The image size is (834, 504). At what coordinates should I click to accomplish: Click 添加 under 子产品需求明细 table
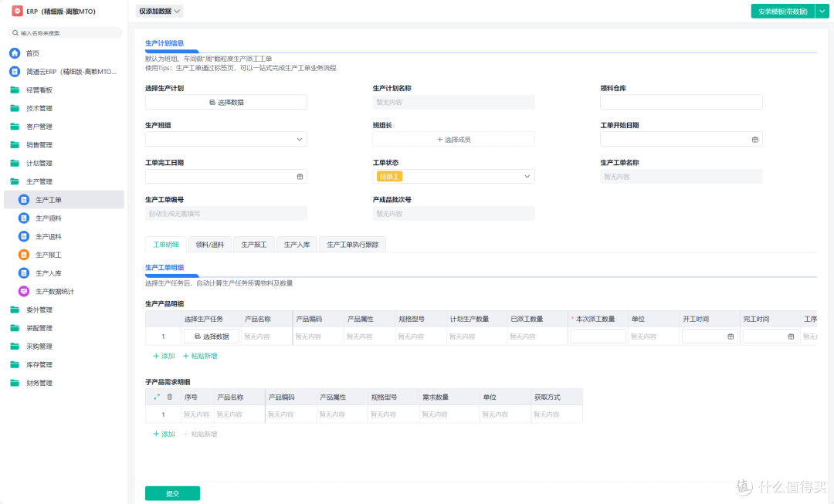(x=164, y=435)
